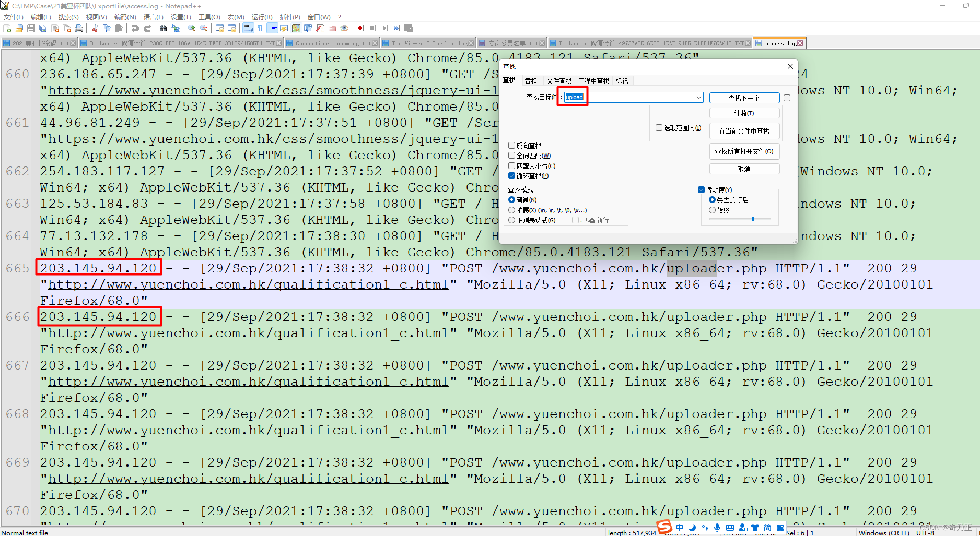Click the 取消 button
The image size is (980, 536).
pos(744,169)
